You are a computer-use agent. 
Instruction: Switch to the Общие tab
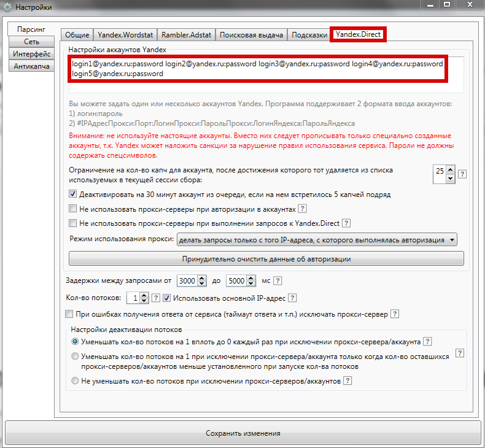77,34
